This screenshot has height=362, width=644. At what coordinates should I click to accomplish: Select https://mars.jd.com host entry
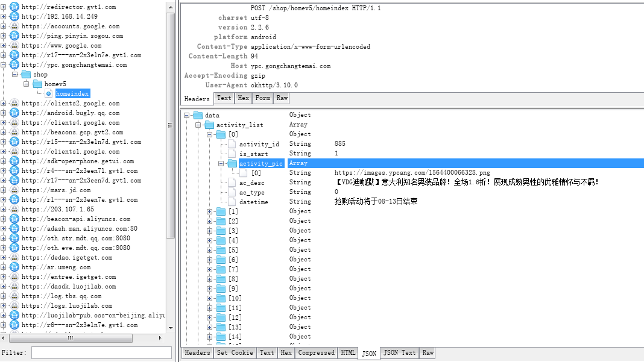[56, 190]
